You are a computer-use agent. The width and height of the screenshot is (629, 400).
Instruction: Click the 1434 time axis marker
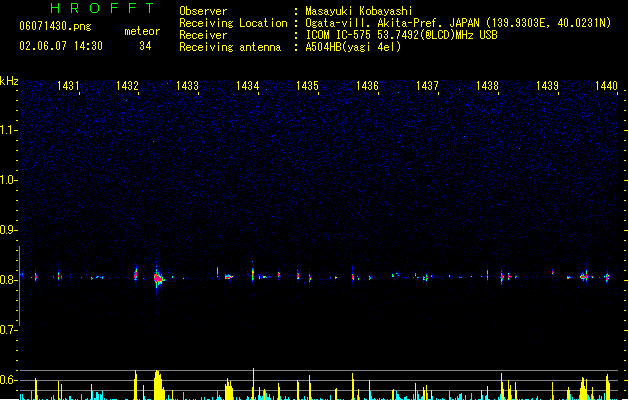pyautogui.click(x=248, y=86)
